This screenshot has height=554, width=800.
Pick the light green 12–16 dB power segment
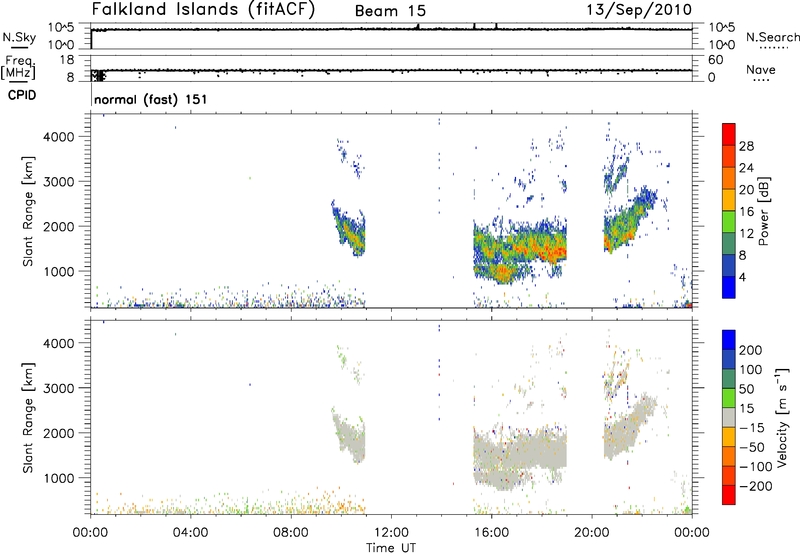[729, 222]
